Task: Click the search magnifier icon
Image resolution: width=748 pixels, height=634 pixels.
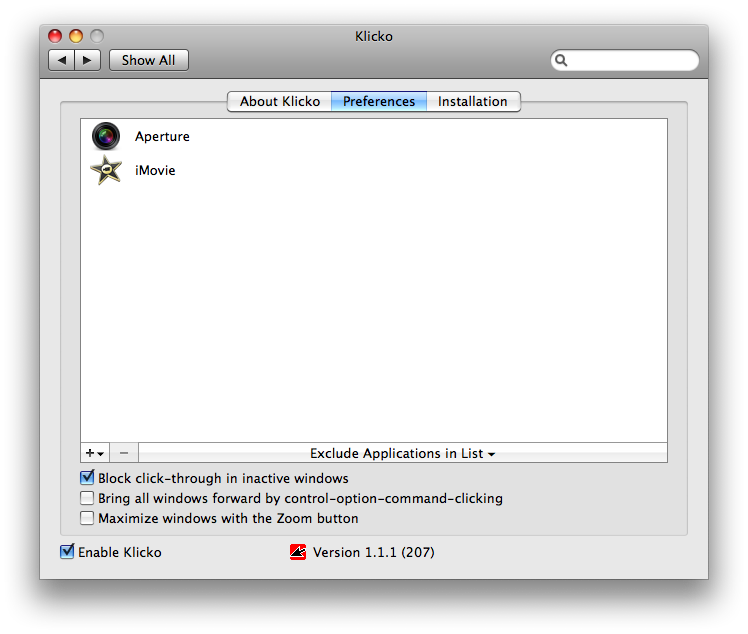Action: pos(561,60)
